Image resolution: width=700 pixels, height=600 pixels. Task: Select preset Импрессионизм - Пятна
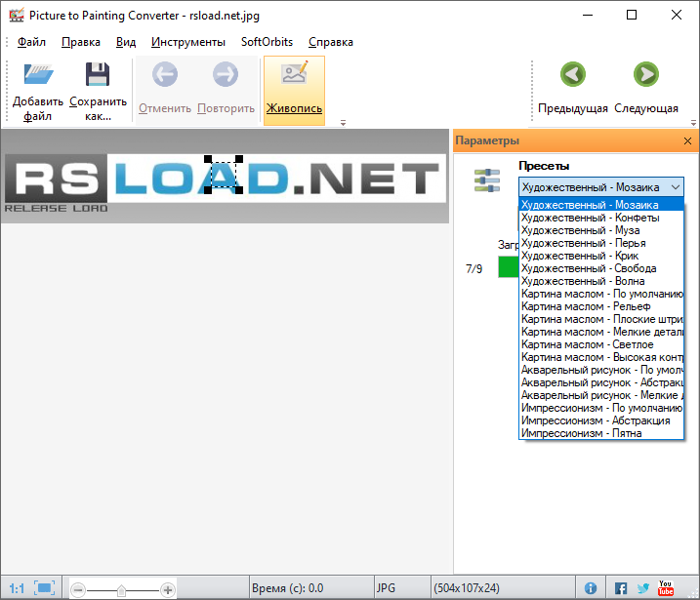click(x=601, y=433)
